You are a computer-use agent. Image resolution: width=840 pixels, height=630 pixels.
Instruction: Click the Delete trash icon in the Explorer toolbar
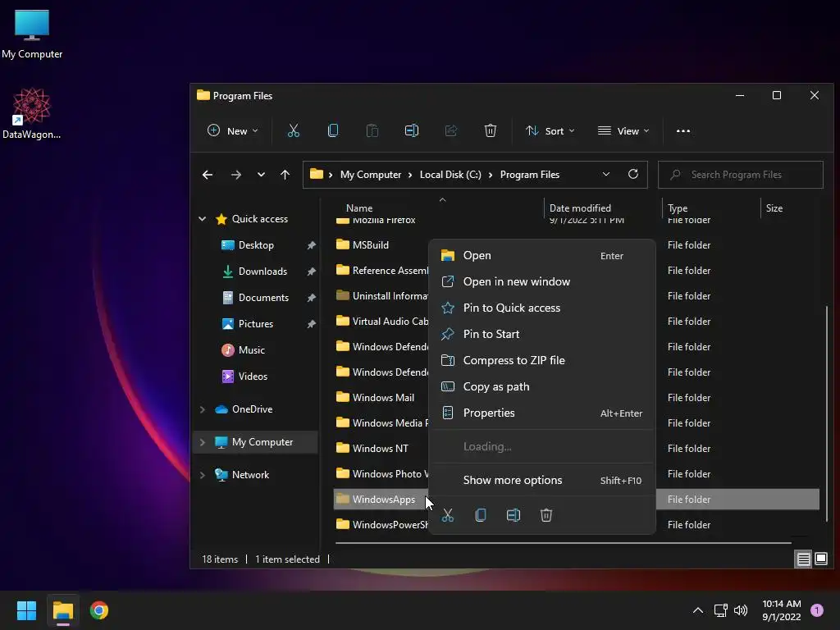pyautogui.click(x=491, y=130)
